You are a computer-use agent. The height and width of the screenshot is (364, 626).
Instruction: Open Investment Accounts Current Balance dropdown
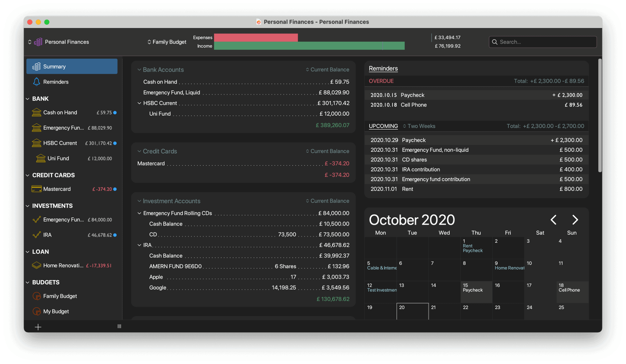[328, 201]
